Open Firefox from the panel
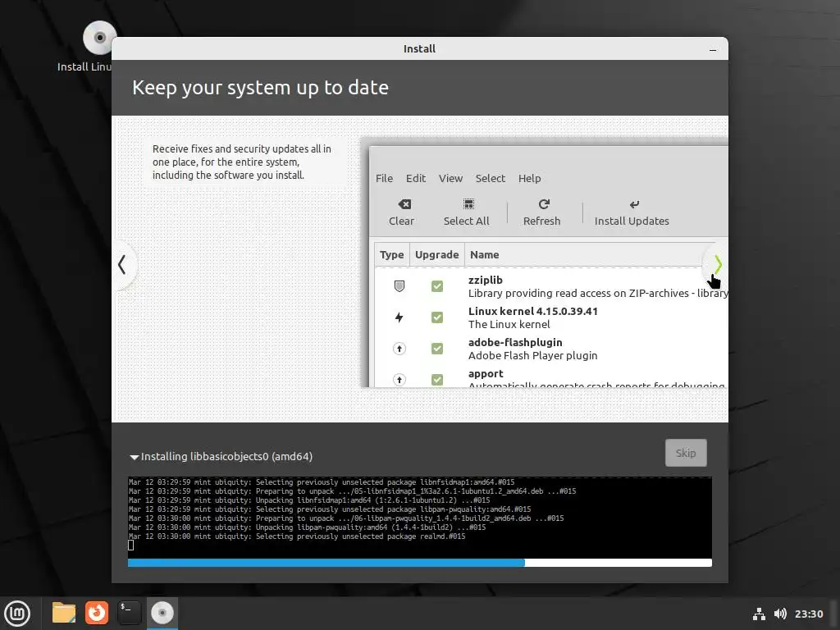 coord(97,613)
